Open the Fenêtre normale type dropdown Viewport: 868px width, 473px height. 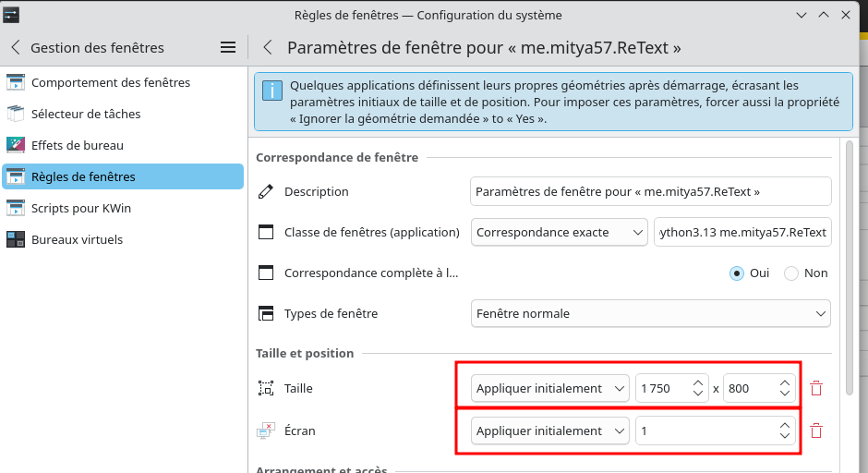pos(650,313)
